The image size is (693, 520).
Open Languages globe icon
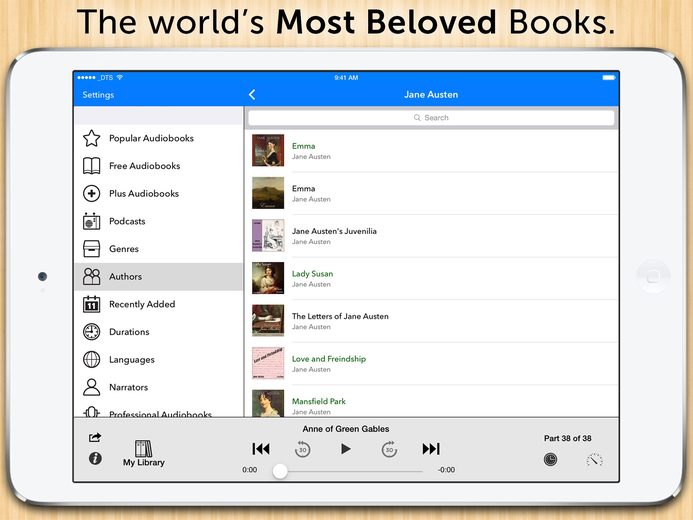pos(91,359)
